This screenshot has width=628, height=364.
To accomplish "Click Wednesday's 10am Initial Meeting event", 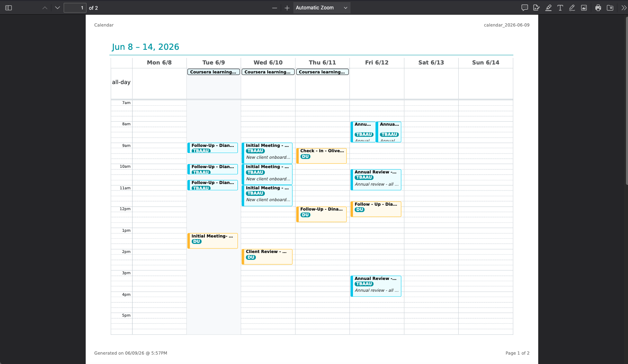I will tap(267, 174).
